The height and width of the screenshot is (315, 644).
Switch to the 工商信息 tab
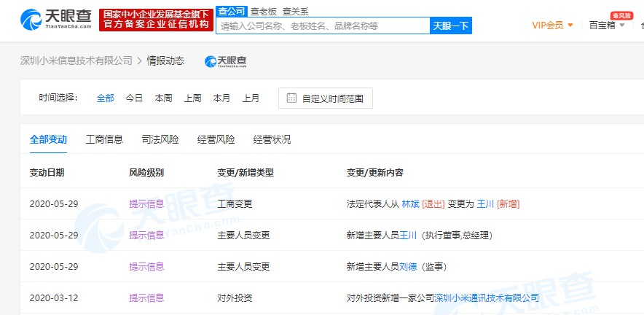pyautogui.click(x=104, y=139)
